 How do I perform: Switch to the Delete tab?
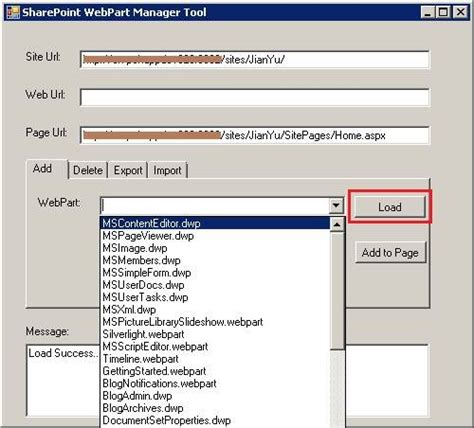[x=88, y=170]
